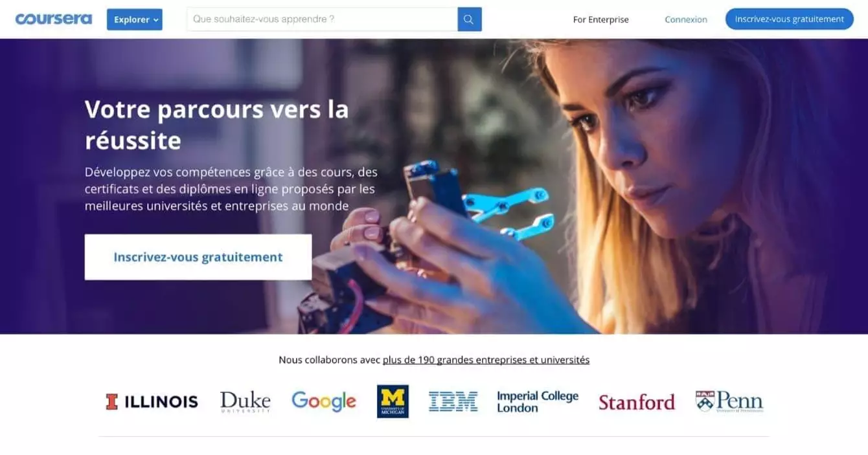Click the Penn university logo

point(729,401)
